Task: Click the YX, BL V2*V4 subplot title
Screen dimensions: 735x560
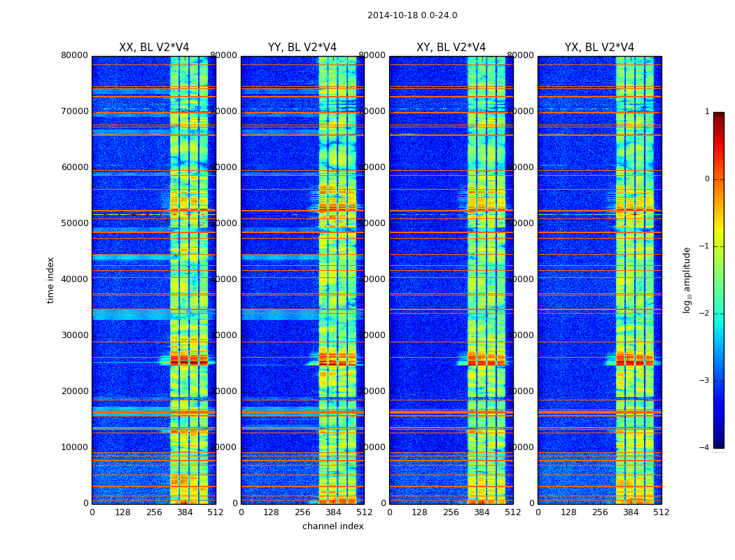Action: pos(599,48)
